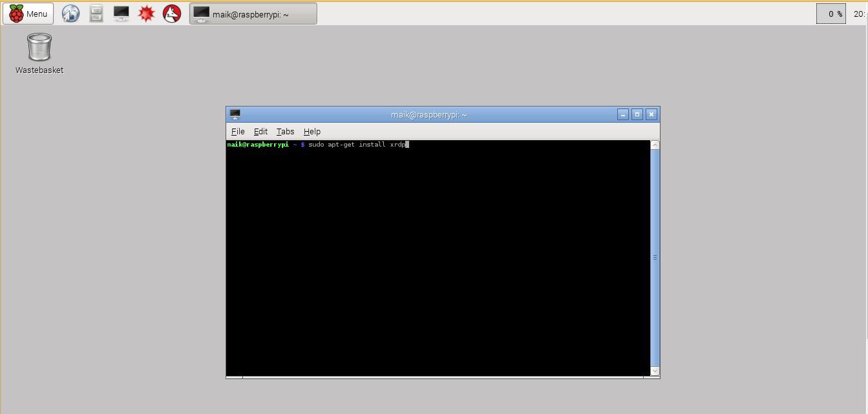Launch the web browser globe icon
Image resolution: width=868 pixels, height=414 pixels.
70,14
